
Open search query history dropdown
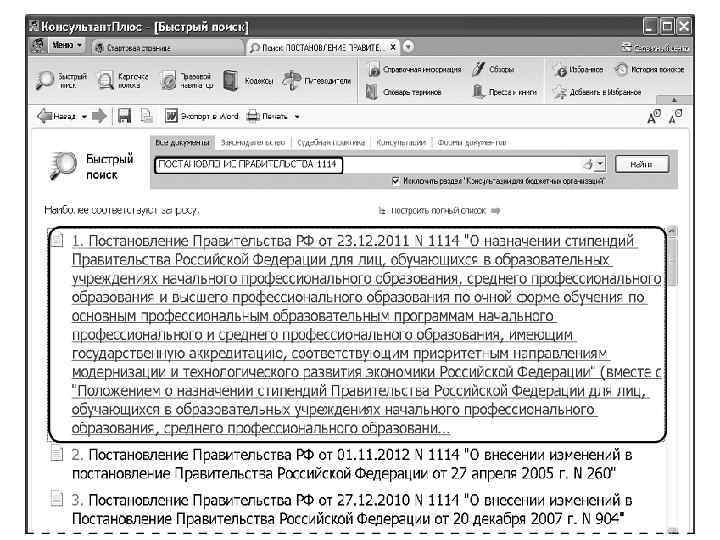click(600, 164)
